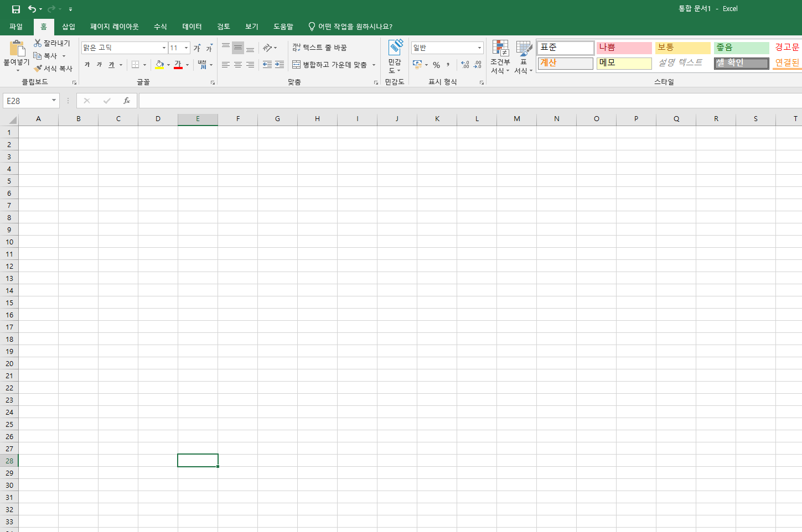
Task: Undo the last action
Action: [32, 9]
